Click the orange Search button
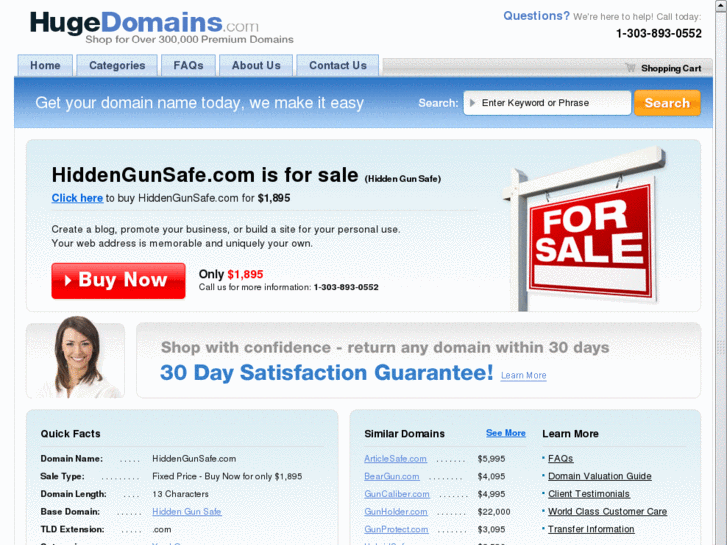Screen dimensions: 727x545 click(667, 103)
